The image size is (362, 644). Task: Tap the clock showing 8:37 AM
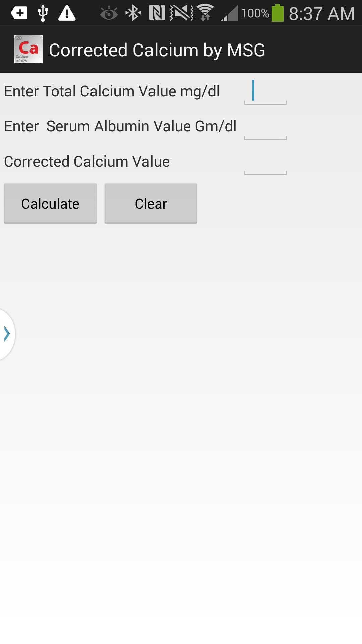coord(320,12)
